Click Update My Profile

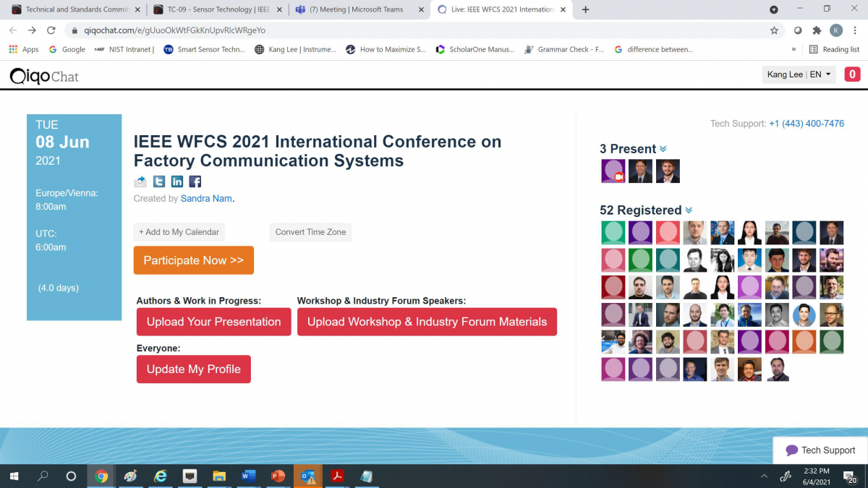(x=194, y=369)
